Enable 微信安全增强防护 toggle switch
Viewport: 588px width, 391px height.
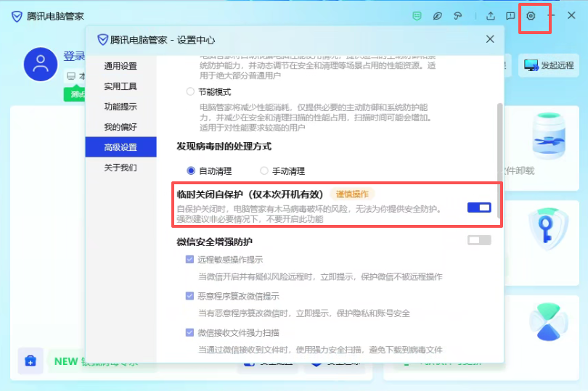pos(479,240)
